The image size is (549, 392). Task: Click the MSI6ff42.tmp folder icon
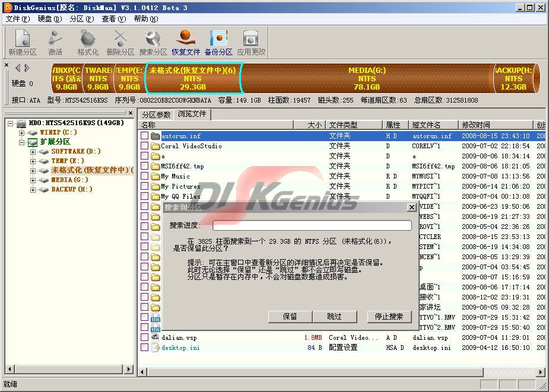click(x=156, y=166)
